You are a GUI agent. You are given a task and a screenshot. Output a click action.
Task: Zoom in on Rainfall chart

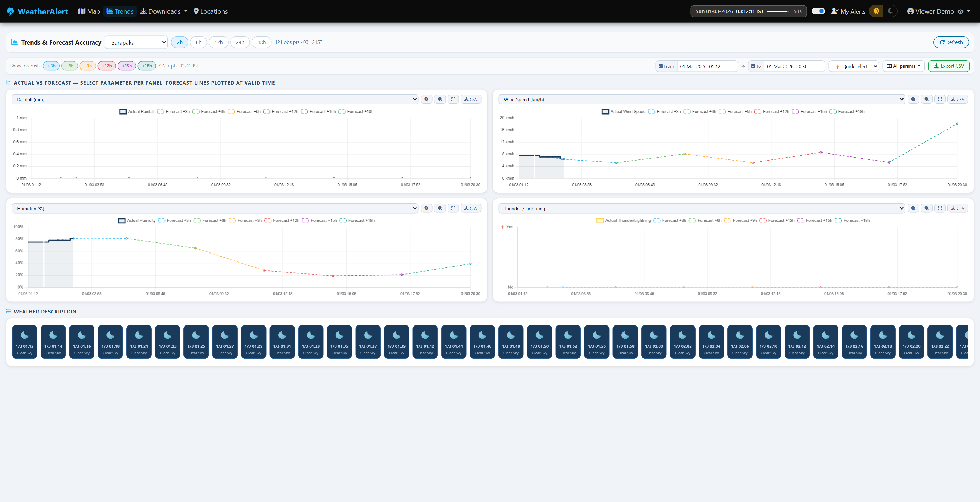coord(427,99)
